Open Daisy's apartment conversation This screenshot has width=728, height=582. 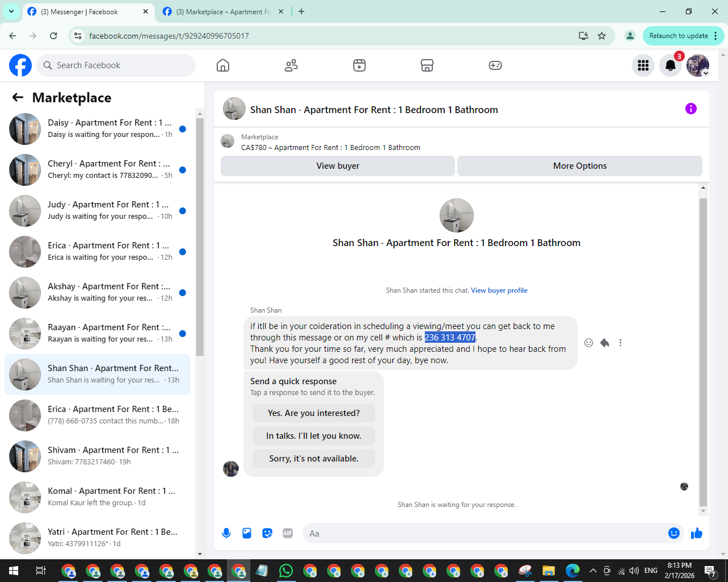[x=97, y=129]
